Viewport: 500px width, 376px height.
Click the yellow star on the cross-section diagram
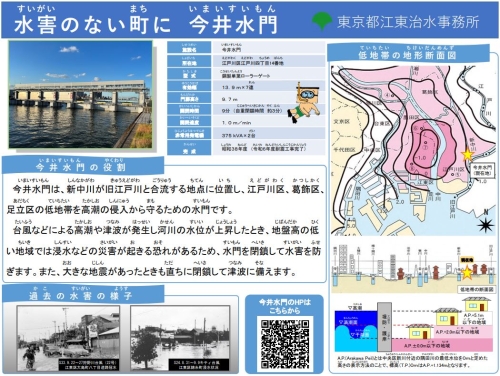coord(467,273)
